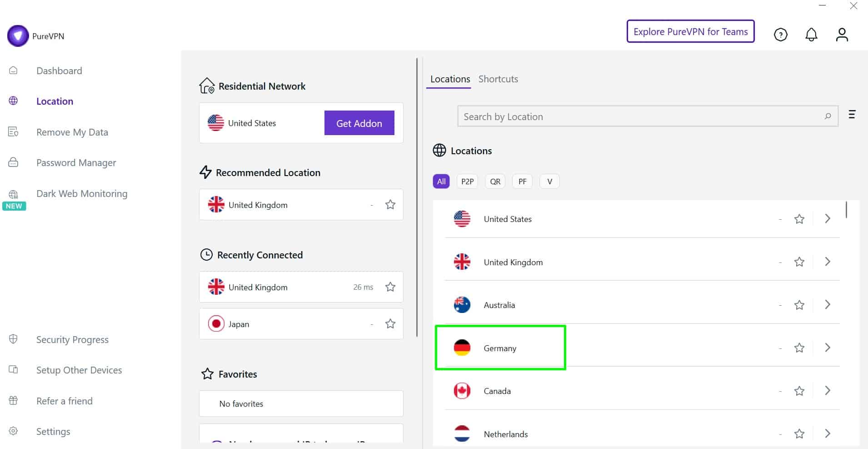Image resolution: width=868 pixels, height=449 pixels.
Task: Switch to the Locations tab
Action: click(450, 79)
